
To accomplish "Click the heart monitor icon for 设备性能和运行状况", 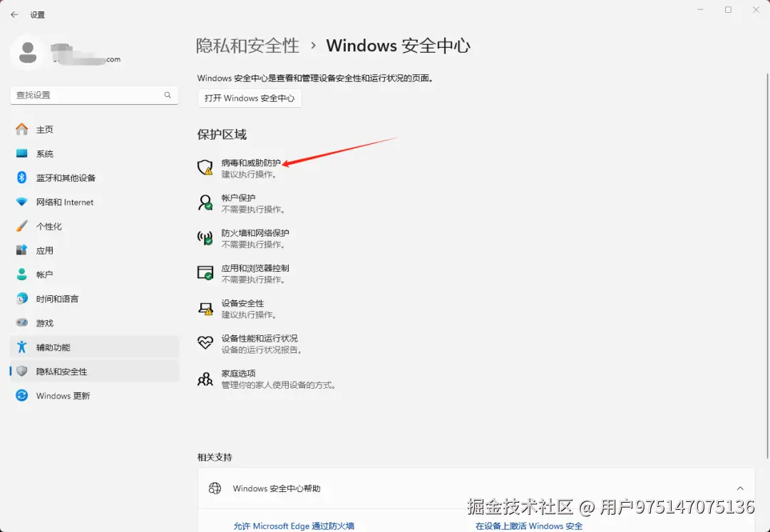I will coord(205,342).
